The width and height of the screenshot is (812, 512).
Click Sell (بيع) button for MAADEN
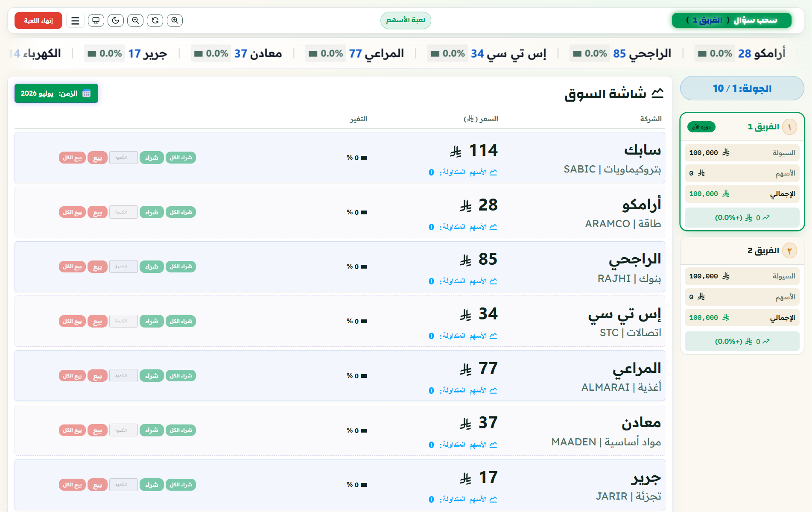pyautogui.click(x=97, y=430)
